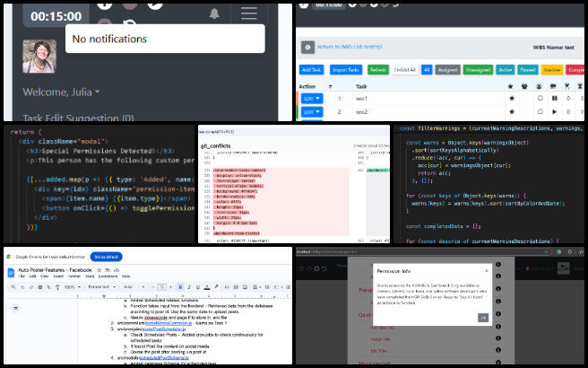Screen dimensions: 588x368
Task: Toggle the checkbox in test1 row
Action: [x=540, y=99]
